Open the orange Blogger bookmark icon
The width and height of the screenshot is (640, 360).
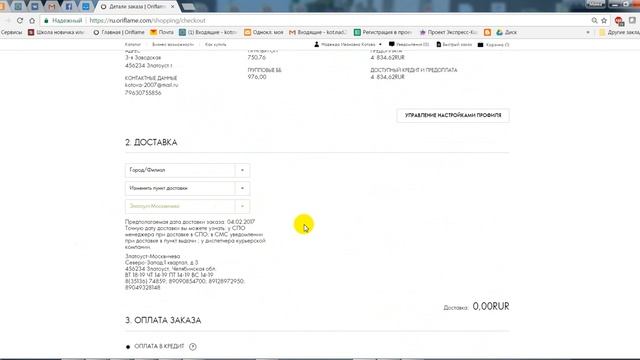[487, 32]
